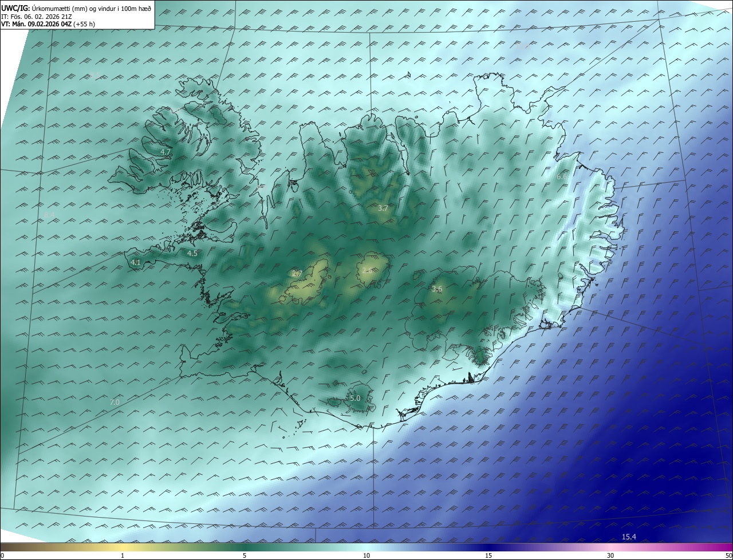This screenshot has height=560, width=733.
Task: Click the 4.5 value label on the map
Action: [192, 253]
